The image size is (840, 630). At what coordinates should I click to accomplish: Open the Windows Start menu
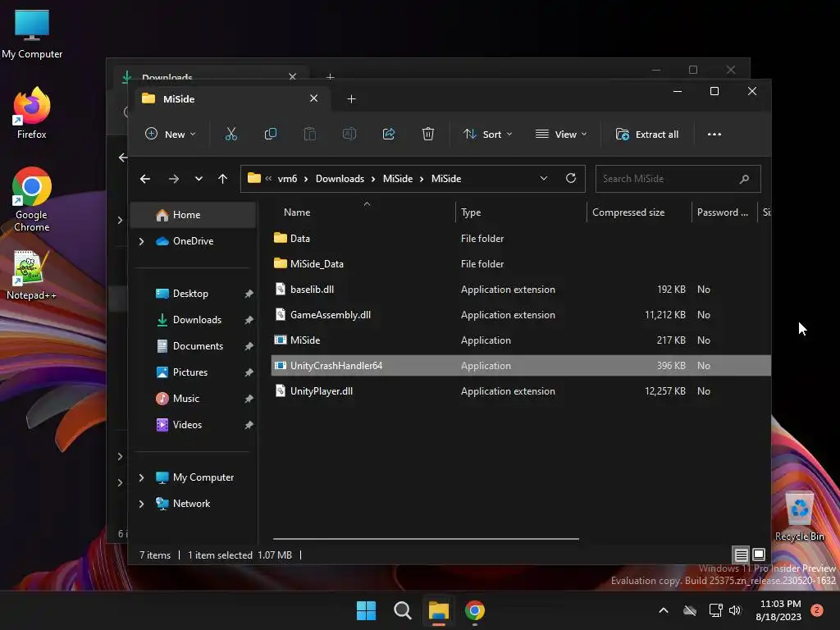(x=367, y=610)
